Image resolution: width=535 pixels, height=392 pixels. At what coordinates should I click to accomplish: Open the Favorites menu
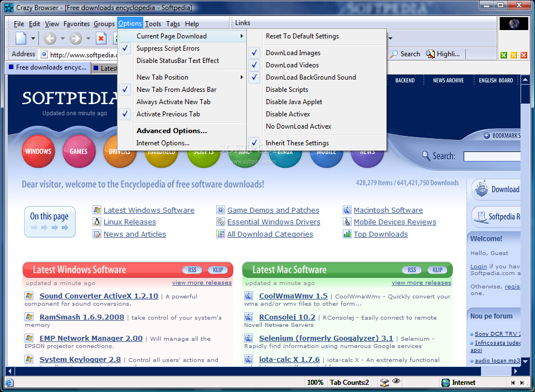(76, 24)
